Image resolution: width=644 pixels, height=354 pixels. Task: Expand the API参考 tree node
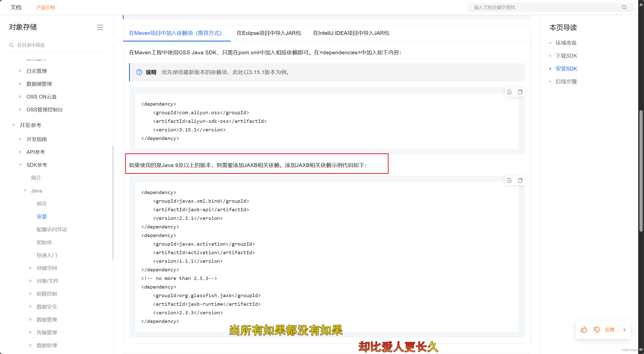pos(20,152)
